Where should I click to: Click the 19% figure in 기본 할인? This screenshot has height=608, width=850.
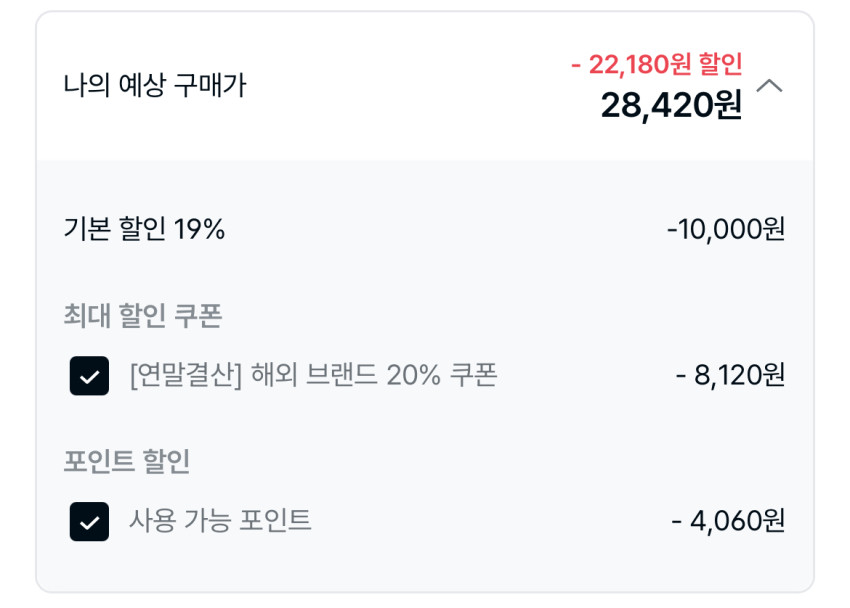pos(200,230)
